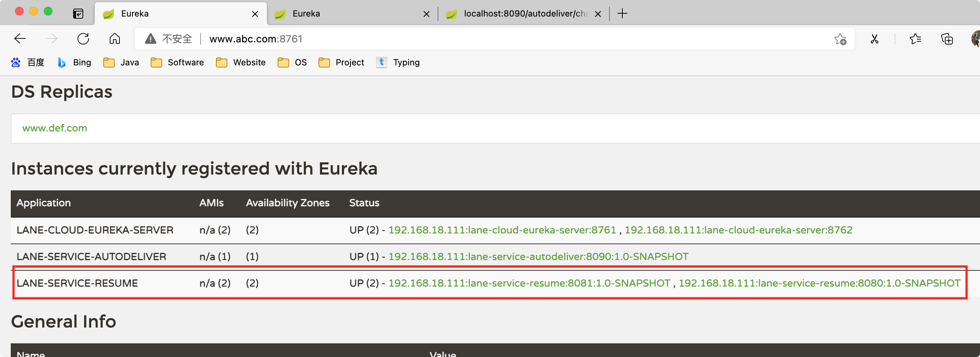
Task: Close the localhost:8090/autodeliver tab
Action: (x=598, y=14)
